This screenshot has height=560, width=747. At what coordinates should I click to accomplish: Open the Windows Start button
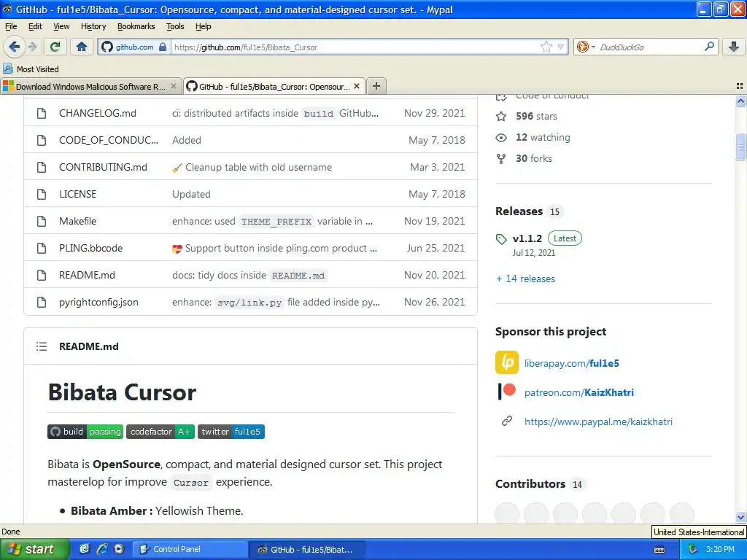click(x=34, y=550)
